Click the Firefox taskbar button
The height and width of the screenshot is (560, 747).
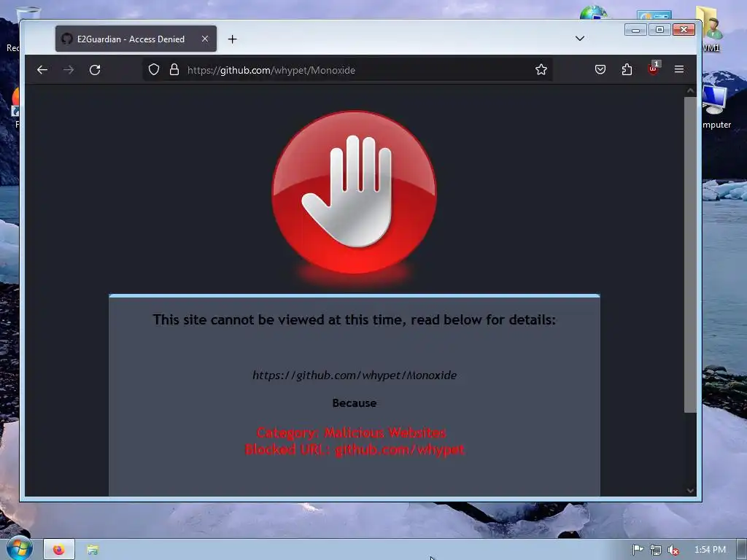(59, 550)
